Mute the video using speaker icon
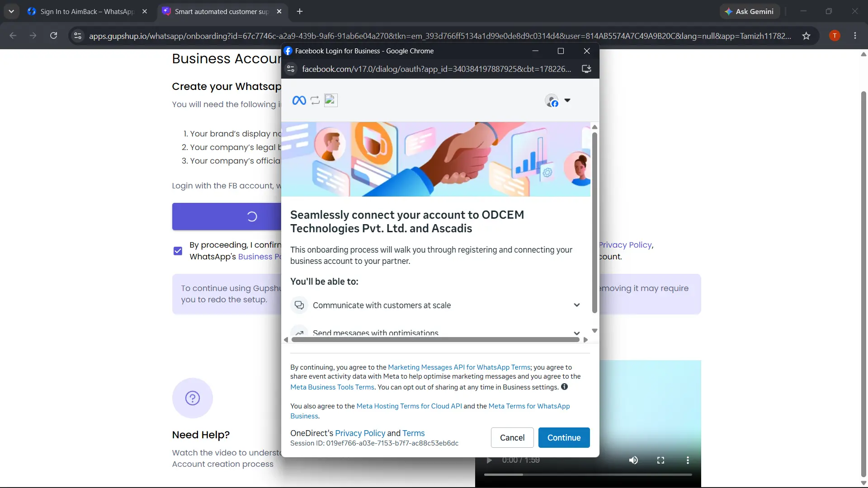Image resolution: width=868 pixels, height=488 pixels. tap(633, 460)
